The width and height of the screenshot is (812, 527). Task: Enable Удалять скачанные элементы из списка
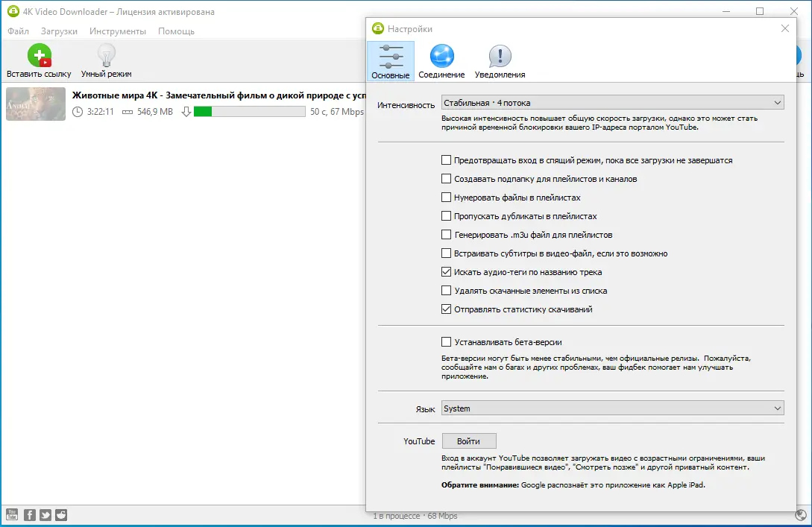click(446, 291)
